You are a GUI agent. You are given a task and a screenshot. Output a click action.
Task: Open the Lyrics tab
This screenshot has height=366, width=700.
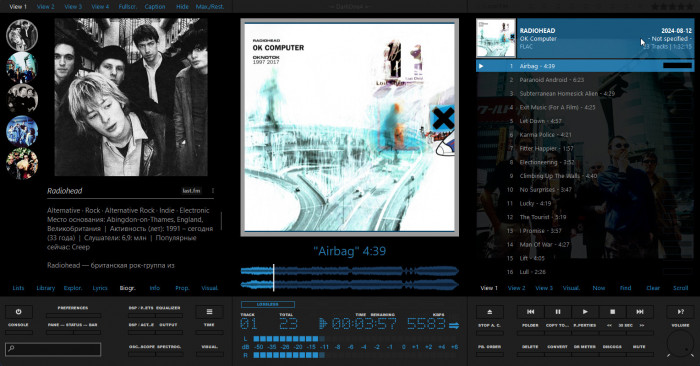pos(100,288)
